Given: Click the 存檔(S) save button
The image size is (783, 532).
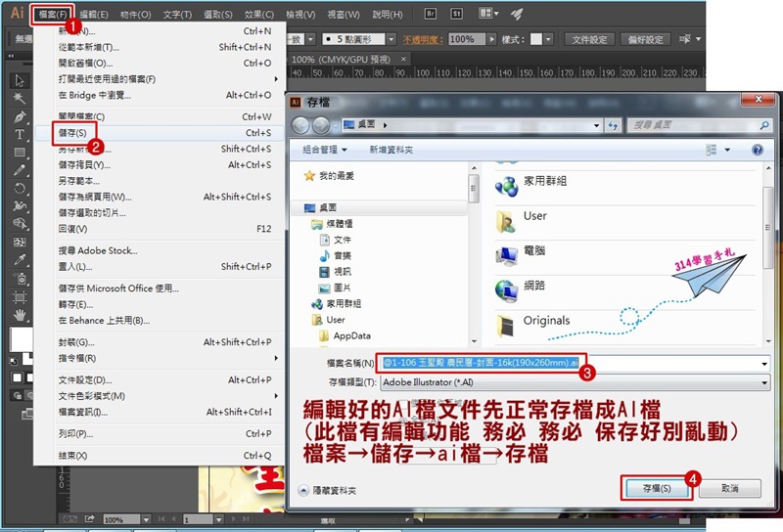Looking at the screenshot, I should 657,488.
